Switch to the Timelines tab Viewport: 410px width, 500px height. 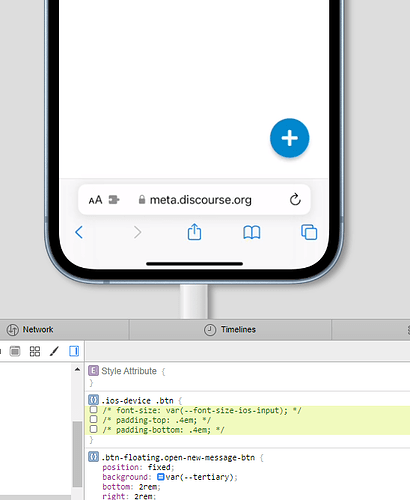tap(230, 330)
